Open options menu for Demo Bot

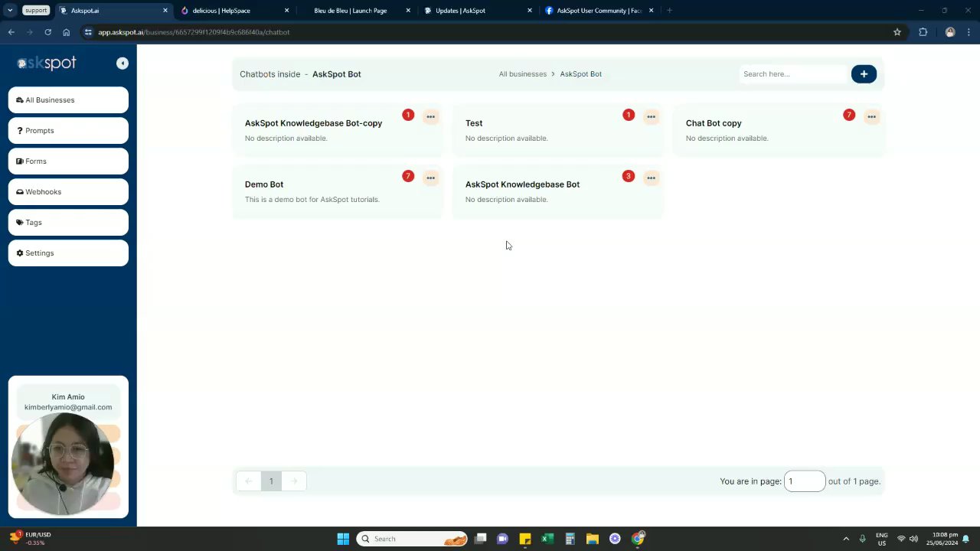(430, 178)
